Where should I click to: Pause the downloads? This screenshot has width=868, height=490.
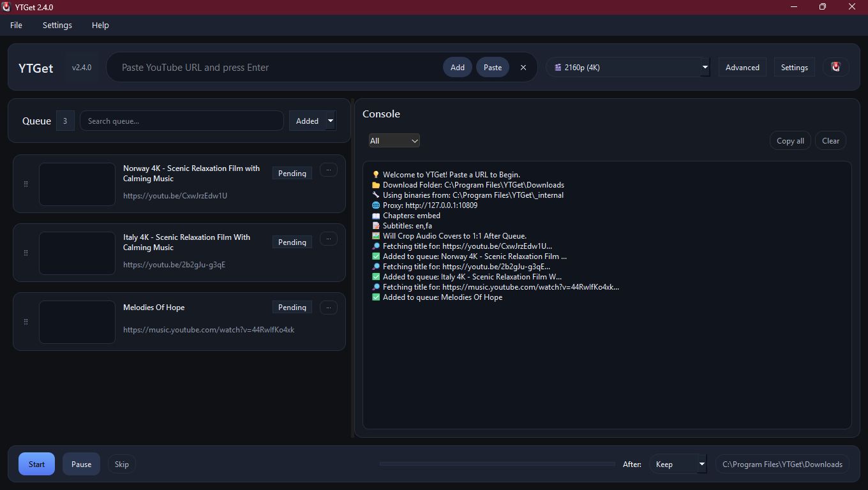pos(81,464)
